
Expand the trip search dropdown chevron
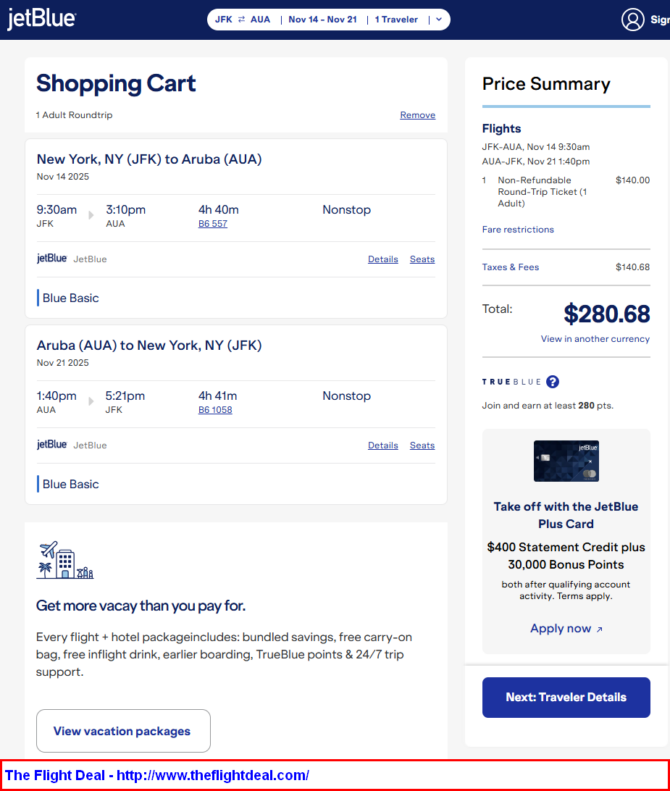pos(438,20)
